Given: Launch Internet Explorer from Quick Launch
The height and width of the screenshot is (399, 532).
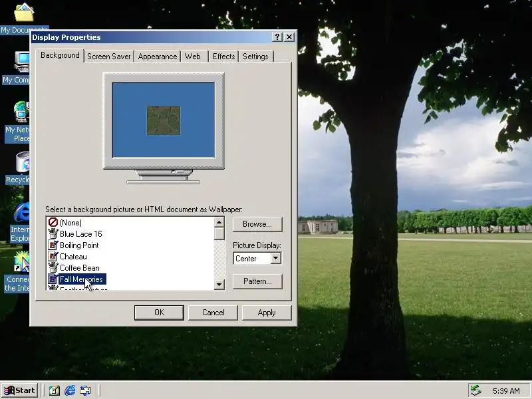Looking at the screenshot, I should click(70, 390).
